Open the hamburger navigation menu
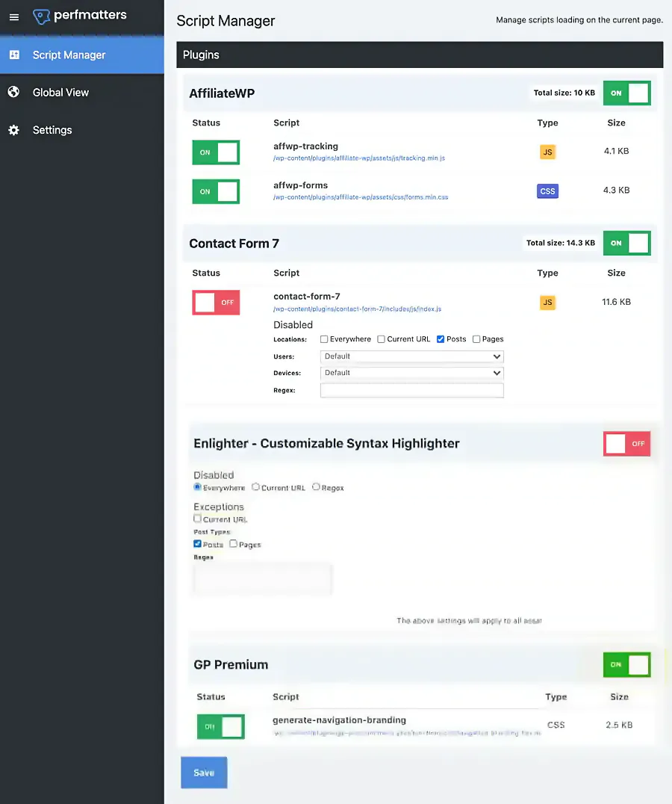This screenshot has width=672, height=804. coord(13,17)
